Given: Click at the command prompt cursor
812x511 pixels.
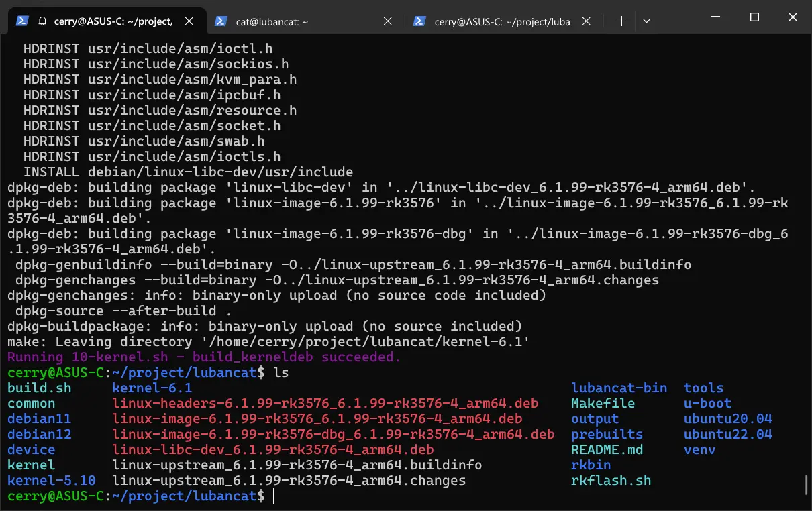Looking at the screenshot, I should point(274,496).
